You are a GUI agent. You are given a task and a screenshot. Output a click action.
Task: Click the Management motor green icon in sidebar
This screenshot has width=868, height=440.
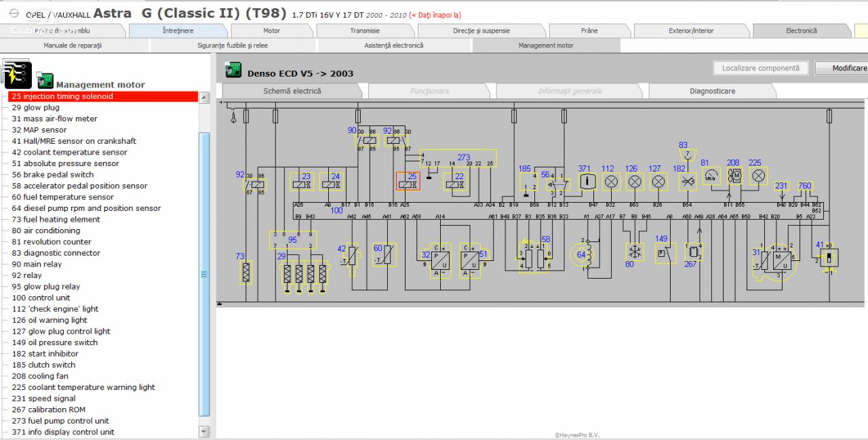point(45,80)
